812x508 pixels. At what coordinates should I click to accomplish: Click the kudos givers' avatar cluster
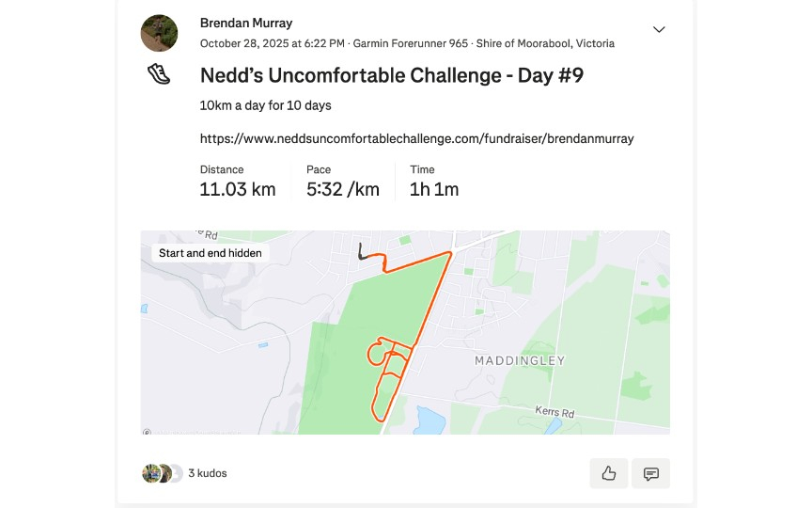[162, 473]
